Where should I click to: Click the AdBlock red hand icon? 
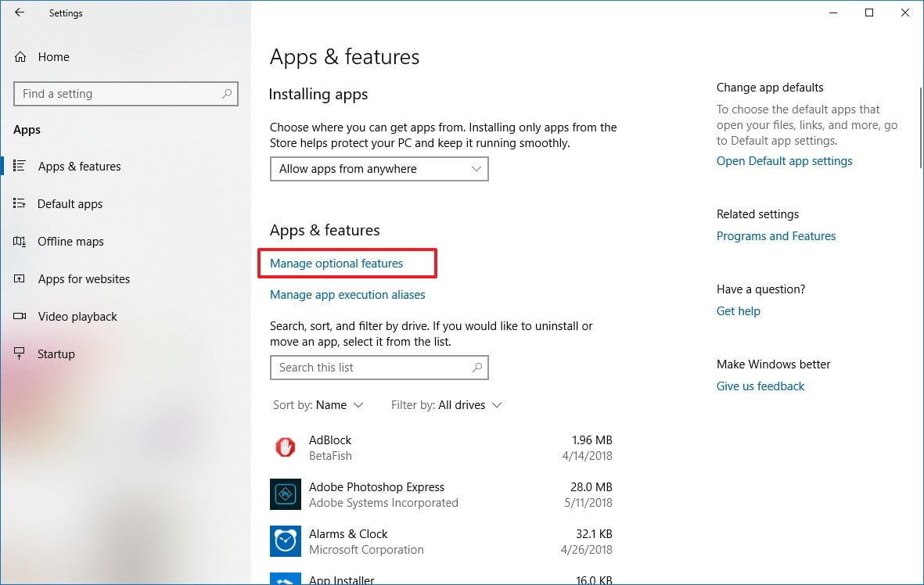pyautogui.click(x=286, y=447)
